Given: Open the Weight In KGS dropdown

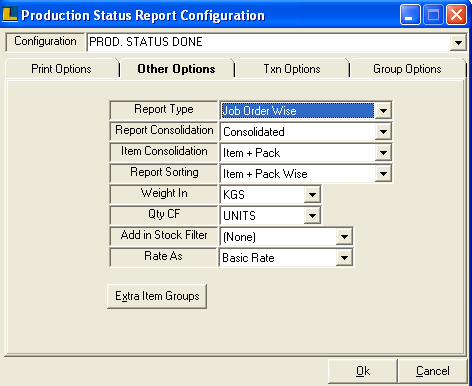Looking at the screenshot, I should 312,195.
